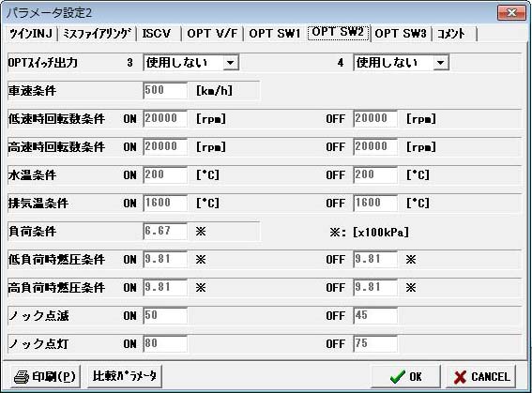Switch to the ツインINJ tab
Image resolution: width=532 pixels, height=393 pixels.
31,34
